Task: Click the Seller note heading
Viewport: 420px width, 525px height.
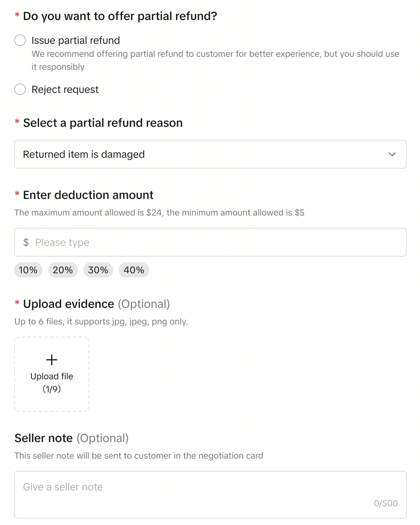Action: pos(44,438)
